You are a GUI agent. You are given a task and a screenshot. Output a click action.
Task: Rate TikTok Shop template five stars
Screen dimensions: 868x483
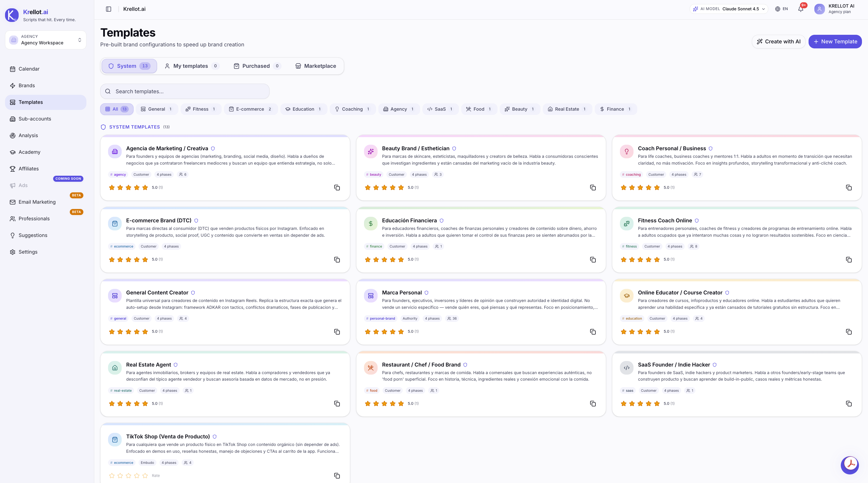click(x=145, y=476)
